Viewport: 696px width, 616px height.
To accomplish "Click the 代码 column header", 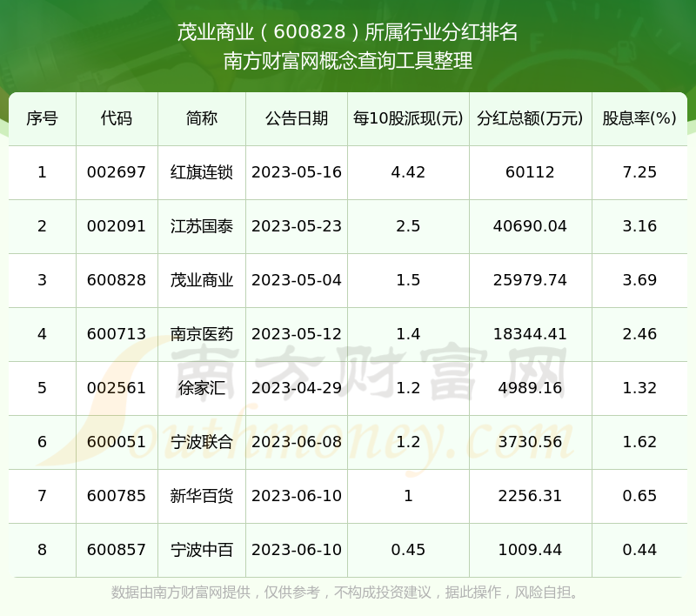I will click(117, 118).
